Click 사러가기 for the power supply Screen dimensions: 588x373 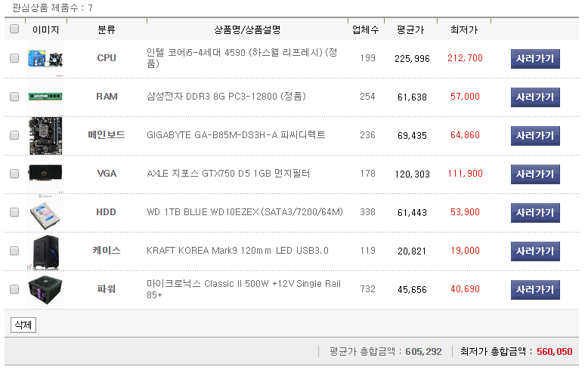[x=535, y=289]
